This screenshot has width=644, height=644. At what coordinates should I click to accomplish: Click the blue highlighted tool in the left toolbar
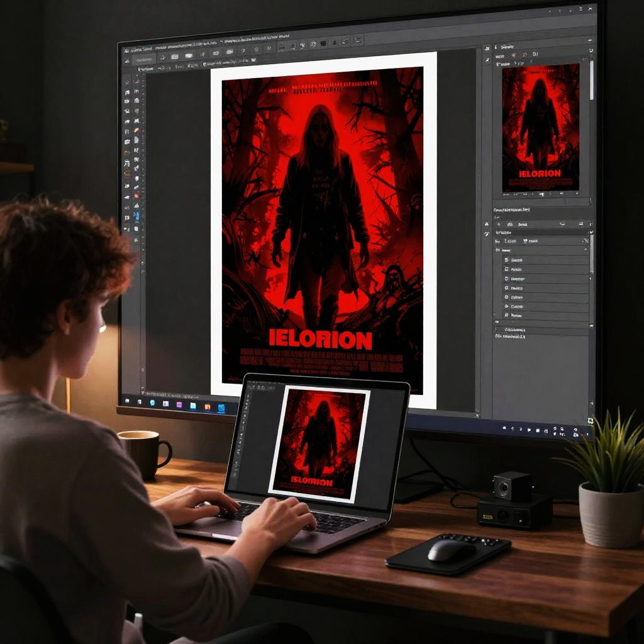coord(136,216)
